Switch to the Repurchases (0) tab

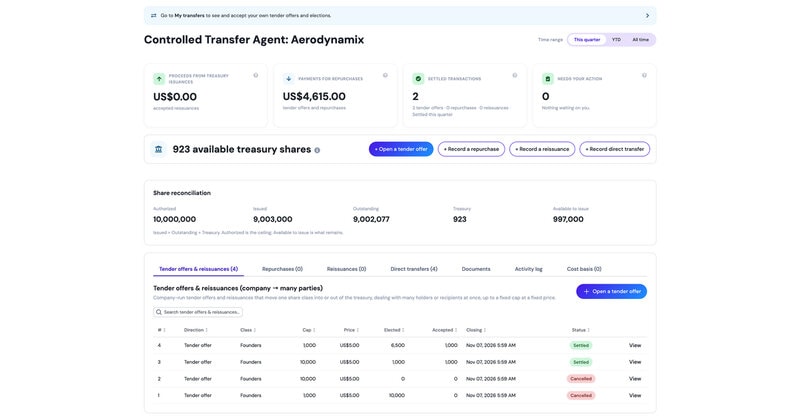(282, 269)
